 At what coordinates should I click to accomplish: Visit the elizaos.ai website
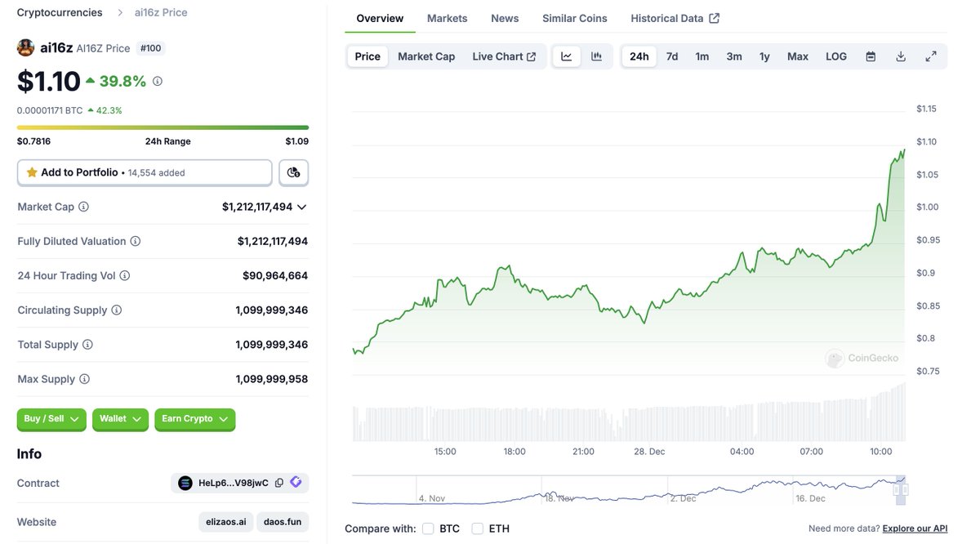tap(226, 521)
